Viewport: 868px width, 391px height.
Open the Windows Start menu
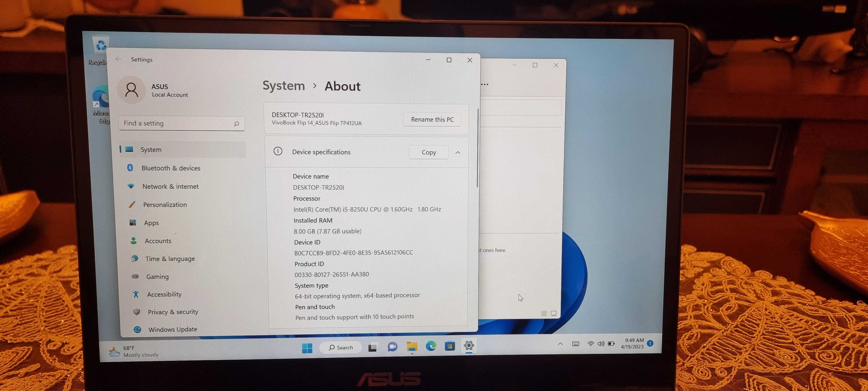click(x=307, y=348)
